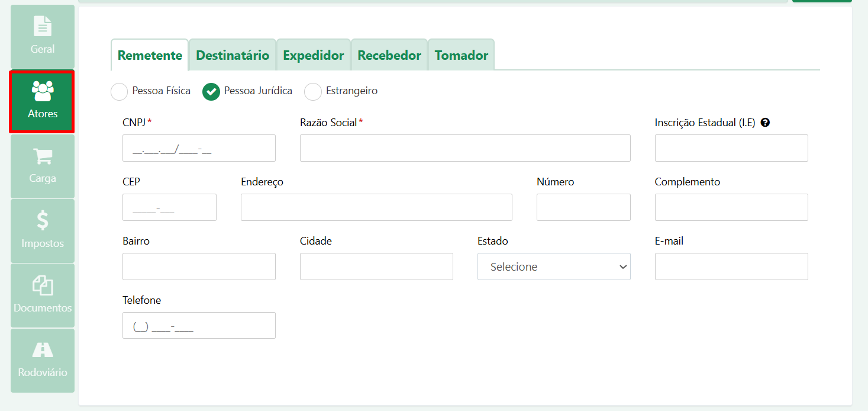Go to the Carga cart section
The height and width of the screenshot is (411, 868).
click(43, 166)
